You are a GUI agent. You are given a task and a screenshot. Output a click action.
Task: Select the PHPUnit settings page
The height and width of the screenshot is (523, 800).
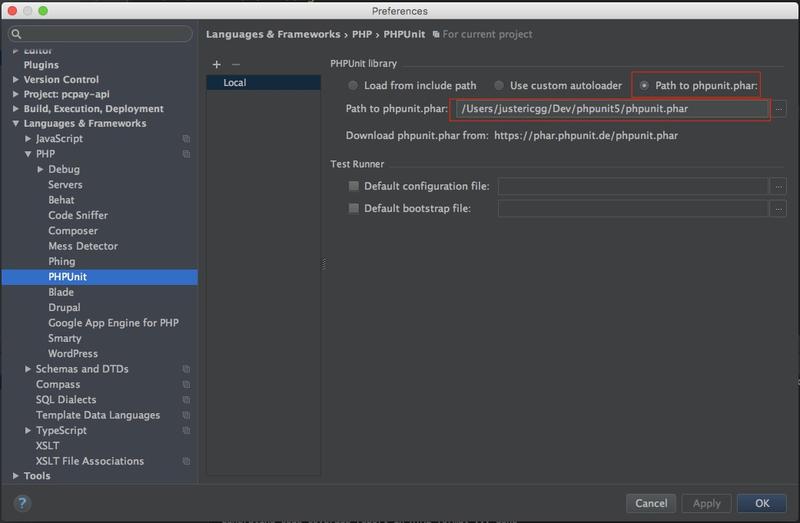(99, 277)
